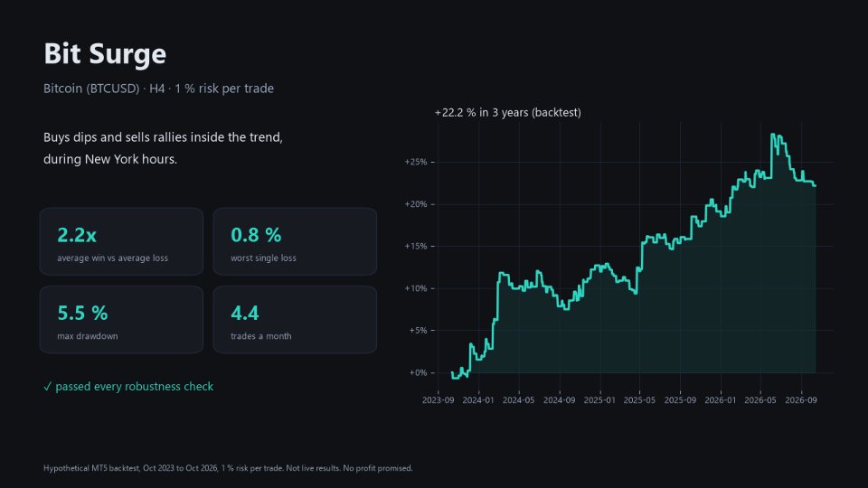Click the 2024-05 x-axis date label
Viewport: 868px width, 488px height.
pos(519,400)
